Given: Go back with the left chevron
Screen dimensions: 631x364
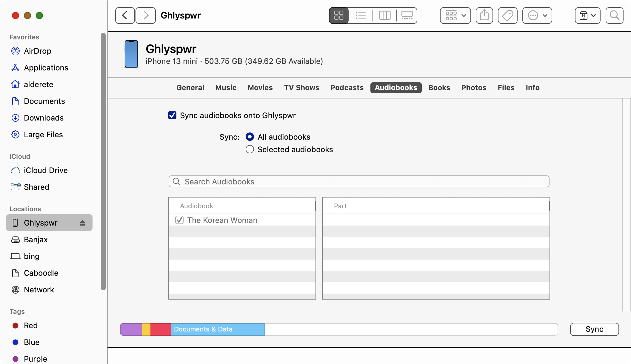Looking at the screenshot, I should [125, 15].
